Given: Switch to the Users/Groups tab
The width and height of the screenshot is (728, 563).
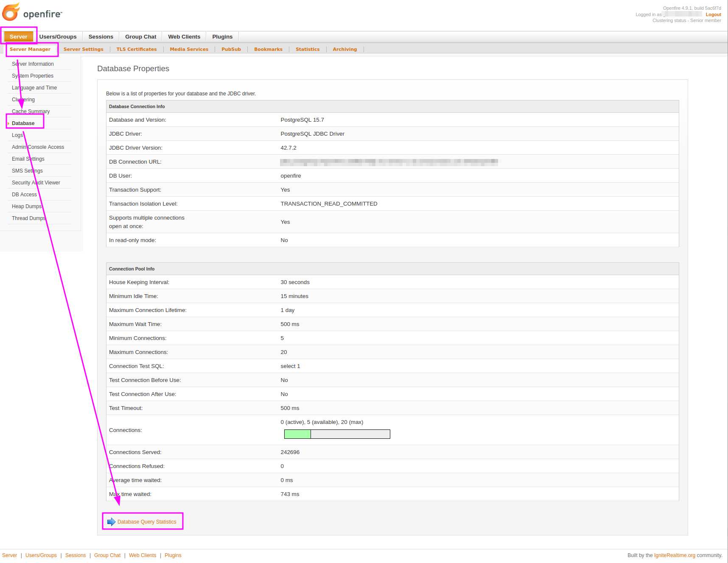Looking at the screenshot, I should [58, 37].
